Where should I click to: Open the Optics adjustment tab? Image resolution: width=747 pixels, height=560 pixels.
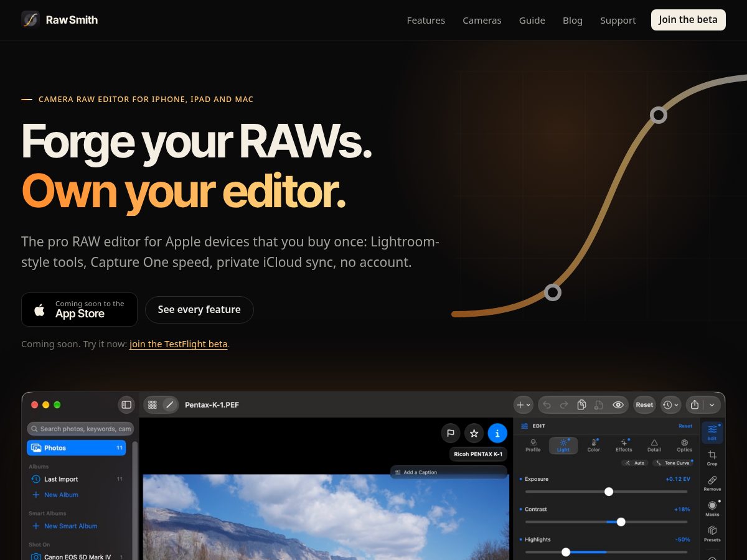pos(685,446)
